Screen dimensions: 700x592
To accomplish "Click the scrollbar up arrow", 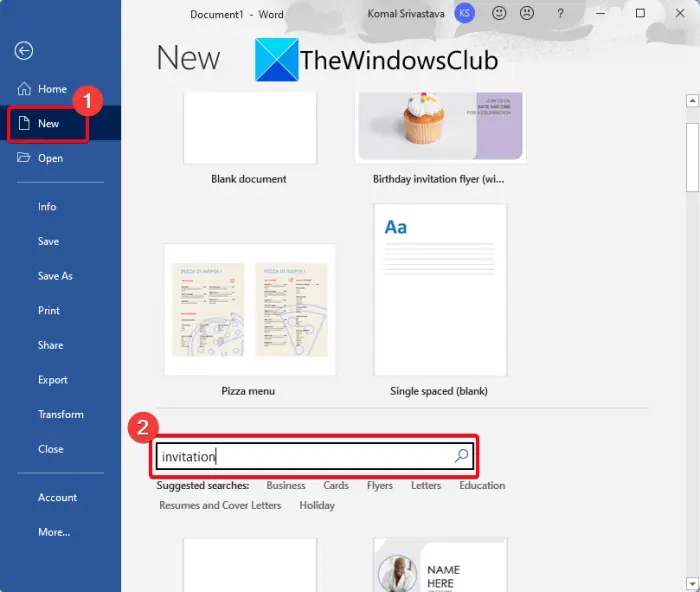I will point(692,101).
